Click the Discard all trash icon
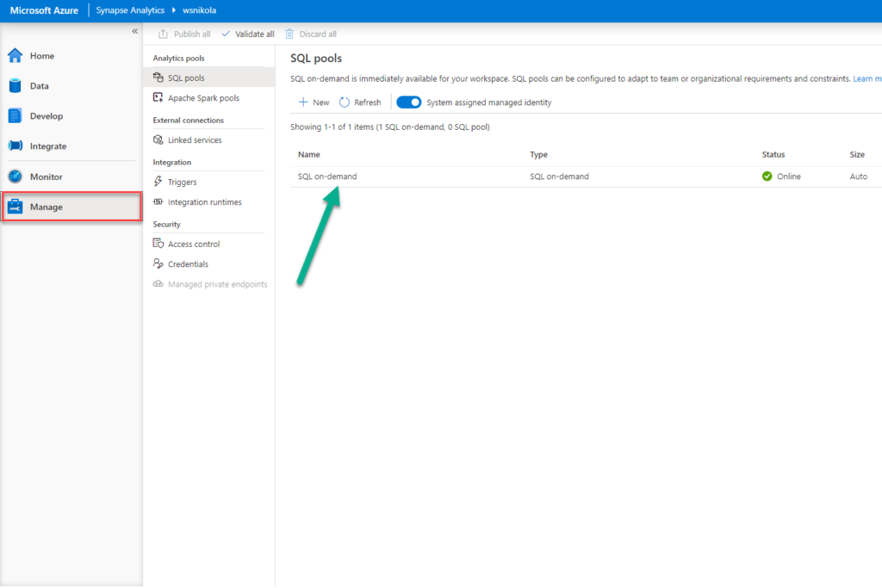This screenshot has height=588, width=882. point(289,34)
